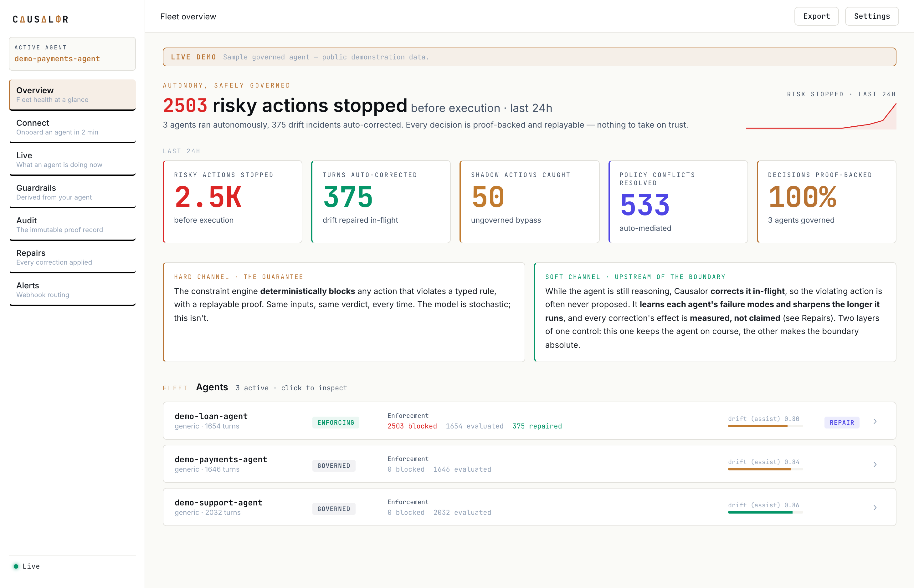Go to the Audit proof record
Screen dimensions: 914x588
tap(72, 225)
